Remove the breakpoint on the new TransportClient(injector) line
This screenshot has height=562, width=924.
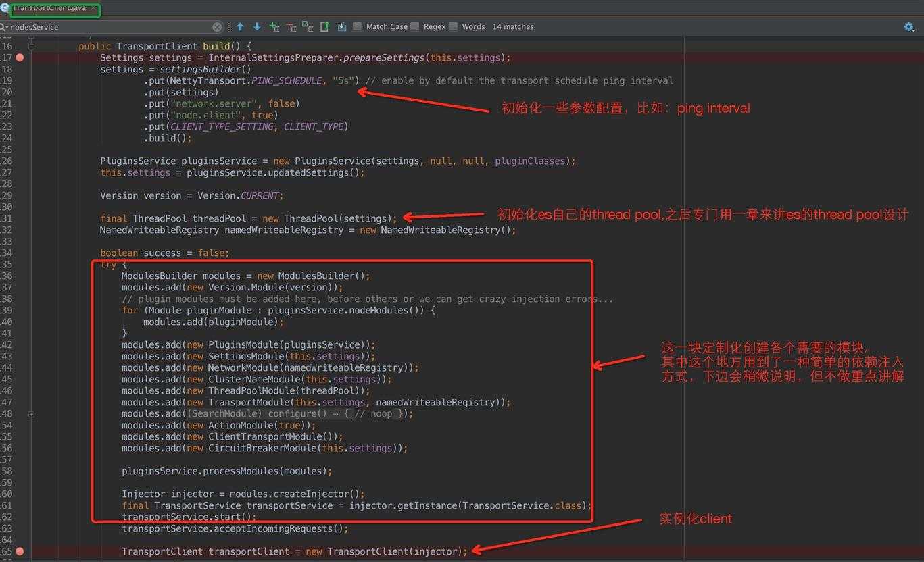click(20, 551)
